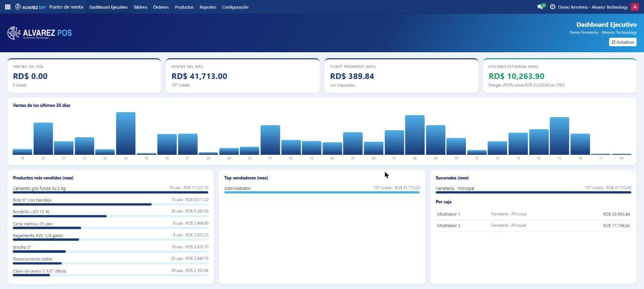Viewport: 644px width, 289px height.
Task: Click the Alvarez ERP logo in navbar
Action: tap(31, 7)
